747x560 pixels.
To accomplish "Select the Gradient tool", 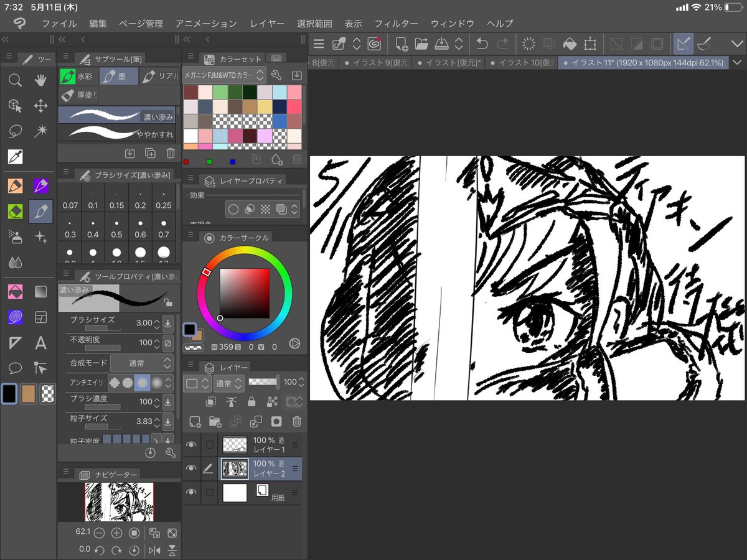I will [40, 291].
